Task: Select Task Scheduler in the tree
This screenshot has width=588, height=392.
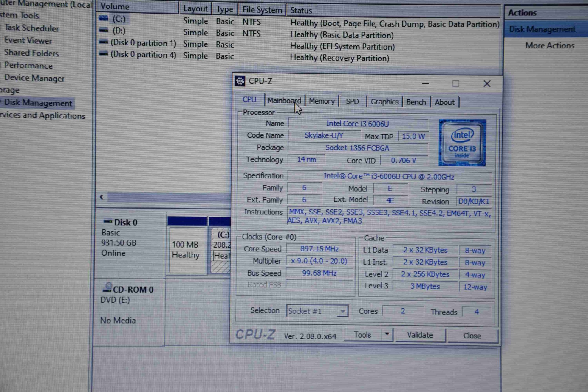Action: point(31,28)
